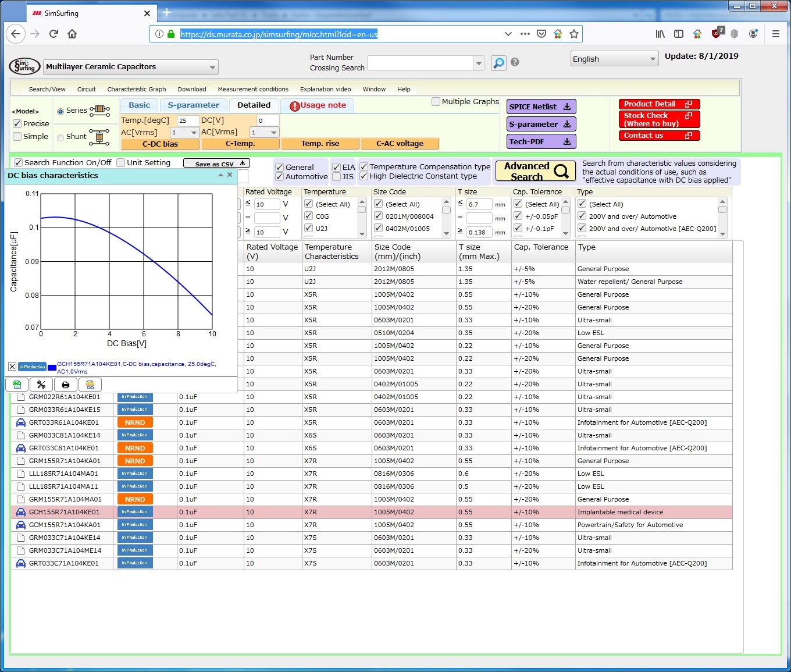This screenshot has height=672, width=791.
Task: Open the Characteristic Graph menu
Action: (137, 89)
